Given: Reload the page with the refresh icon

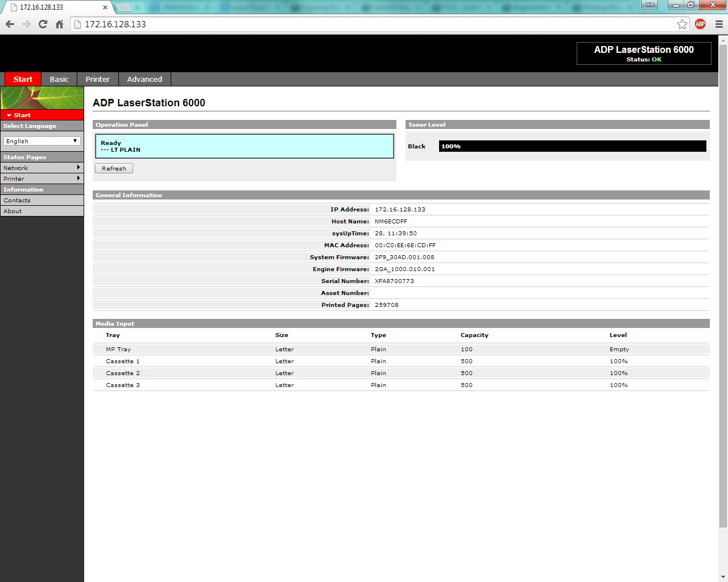Looking at the screenshot, I should click(x=43, y=24).
